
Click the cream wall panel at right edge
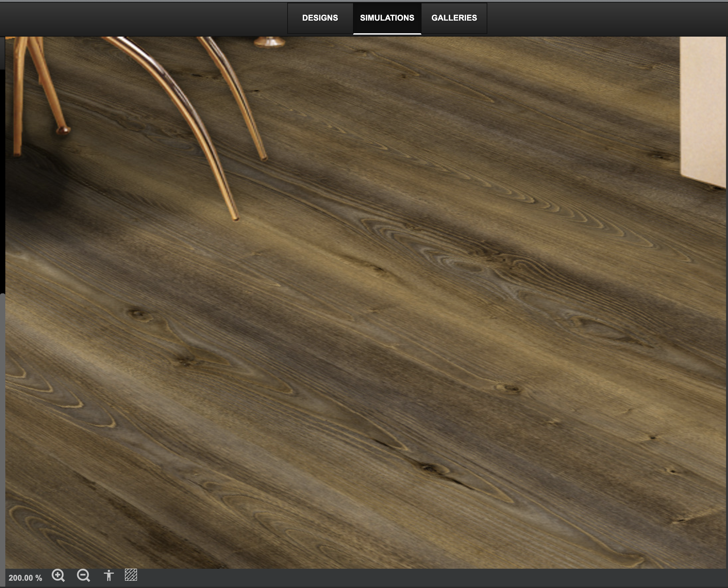pyautogui.click(x=703, y=108)
